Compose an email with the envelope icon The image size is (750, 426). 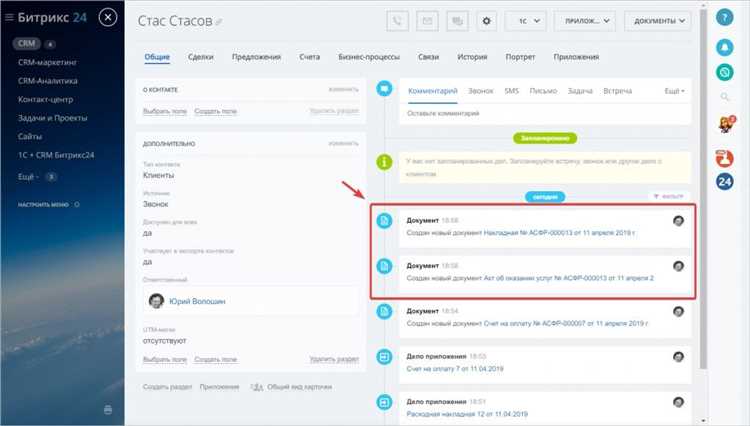[x=427, y=21]
